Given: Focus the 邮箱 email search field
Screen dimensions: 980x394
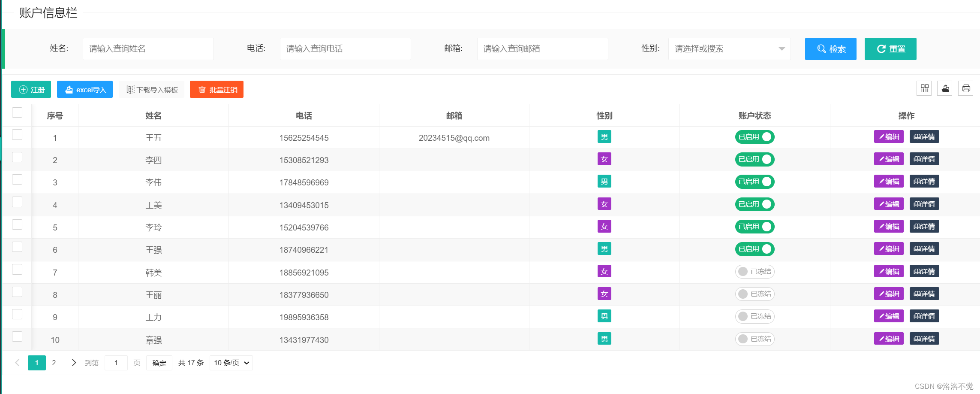Looking at the screenshot, I should point(543,49).
